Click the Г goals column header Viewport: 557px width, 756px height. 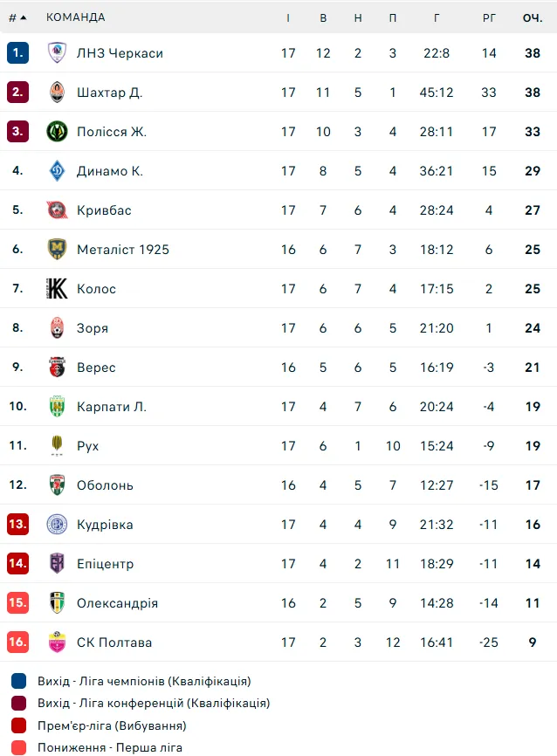437,17
